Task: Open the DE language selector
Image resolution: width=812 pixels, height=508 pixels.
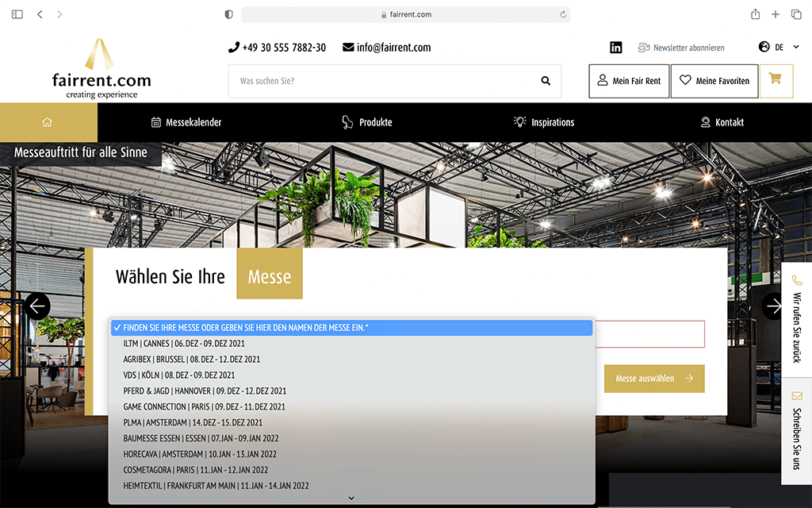Action: coord(779,48)
